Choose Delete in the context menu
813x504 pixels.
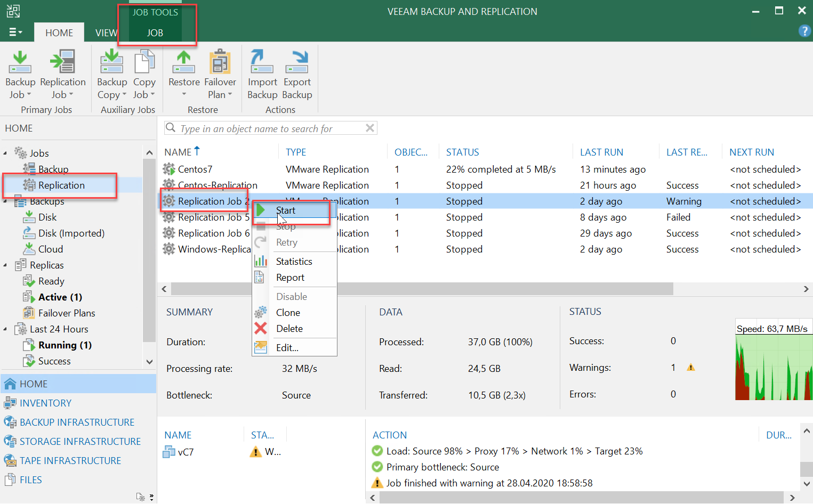click(x=294, y=329)
